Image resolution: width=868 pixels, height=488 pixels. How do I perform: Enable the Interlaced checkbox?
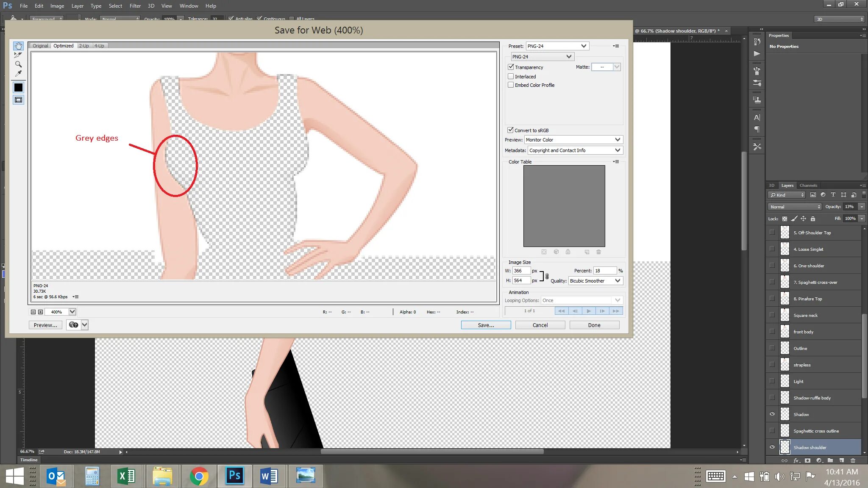pos(511,76)
